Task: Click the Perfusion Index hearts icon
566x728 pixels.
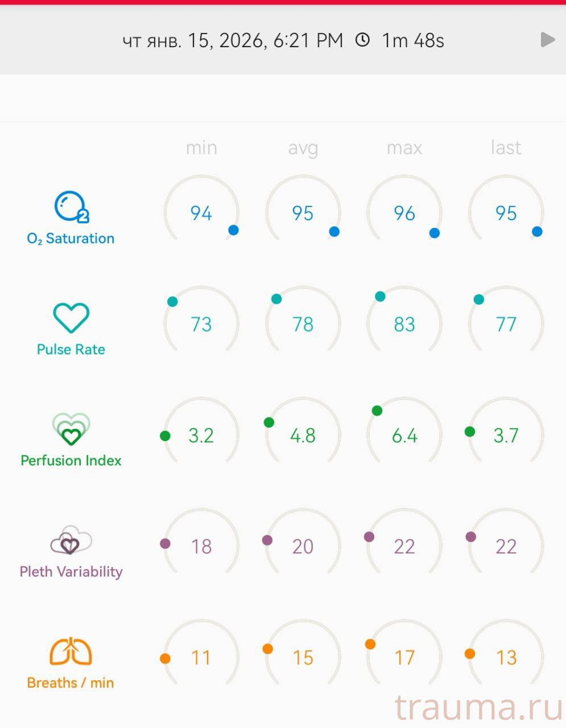Action: [71, 429]
